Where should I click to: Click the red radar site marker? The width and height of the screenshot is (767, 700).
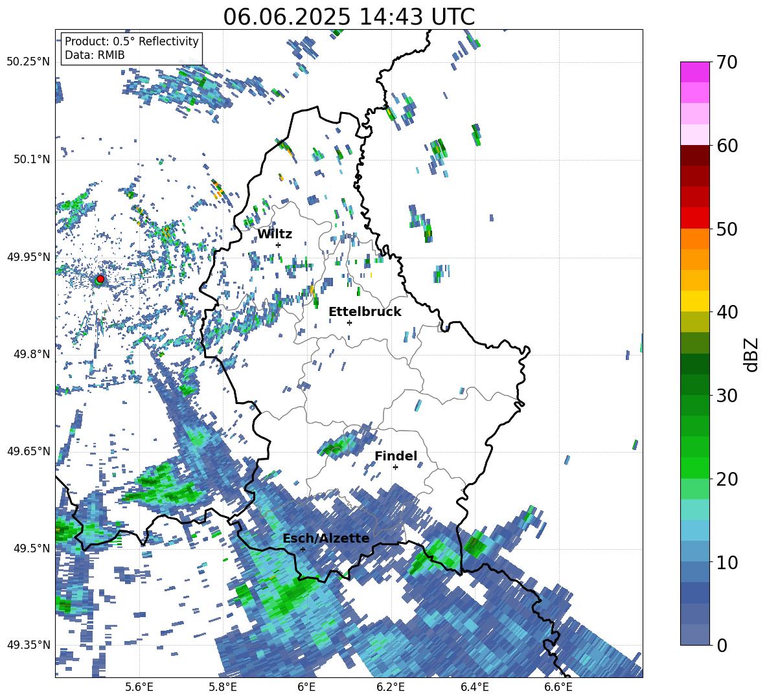click(x=100, y=279)
